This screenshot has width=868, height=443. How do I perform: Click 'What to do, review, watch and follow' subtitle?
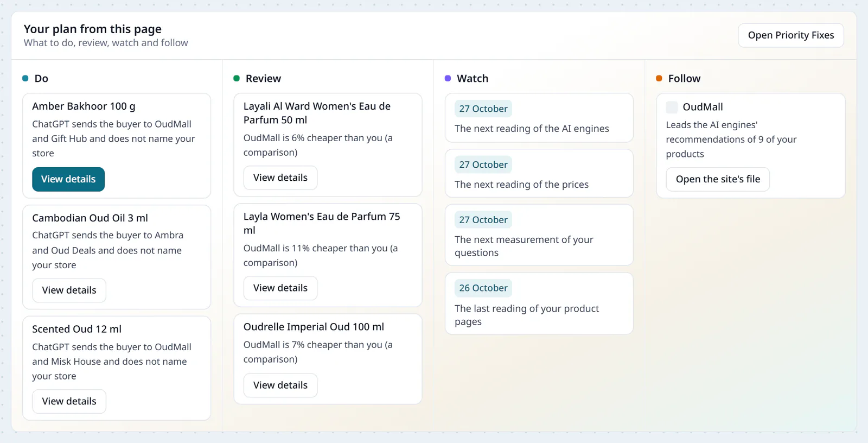pos(106,43)
